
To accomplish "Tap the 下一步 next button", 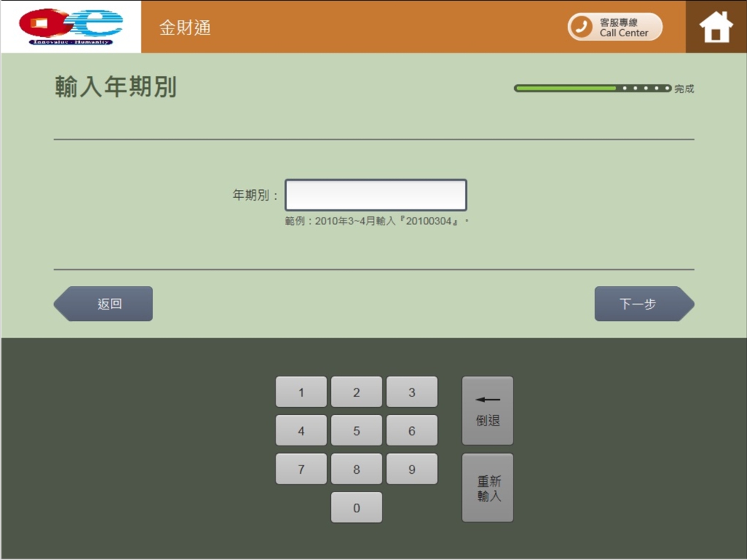I will tap(642, 303).
